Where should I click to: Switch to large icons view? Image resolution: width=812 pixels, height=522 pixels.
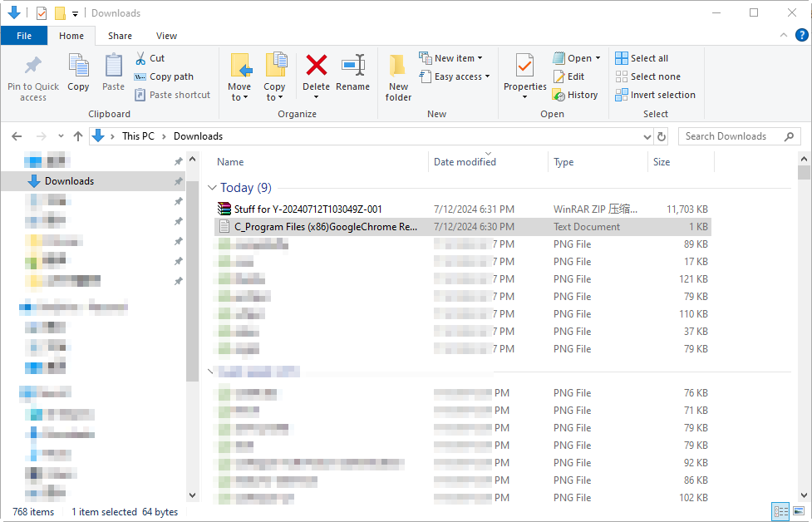799,511
